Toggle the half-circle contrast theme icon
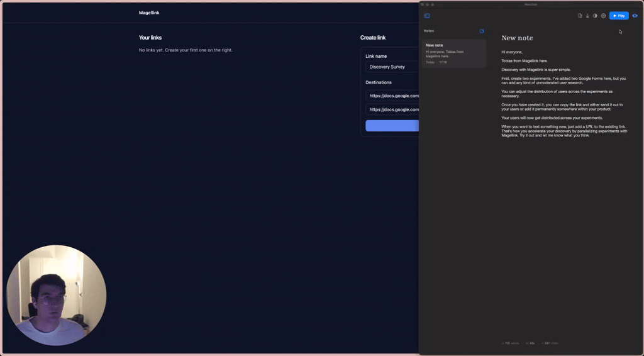644x356 pixels. [x=595, y=16]
